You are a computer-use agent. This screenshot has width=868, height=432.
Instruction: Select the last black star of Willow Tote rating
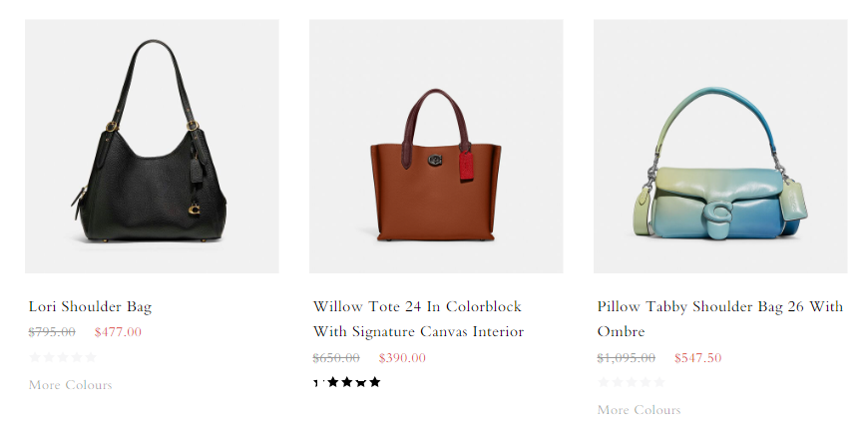[375, 382]
